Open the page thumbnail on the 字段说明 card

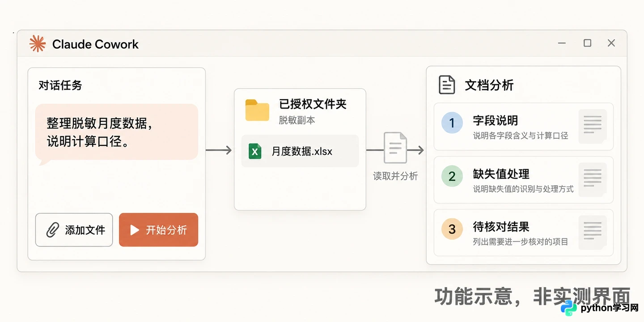[x=593, y=127]
